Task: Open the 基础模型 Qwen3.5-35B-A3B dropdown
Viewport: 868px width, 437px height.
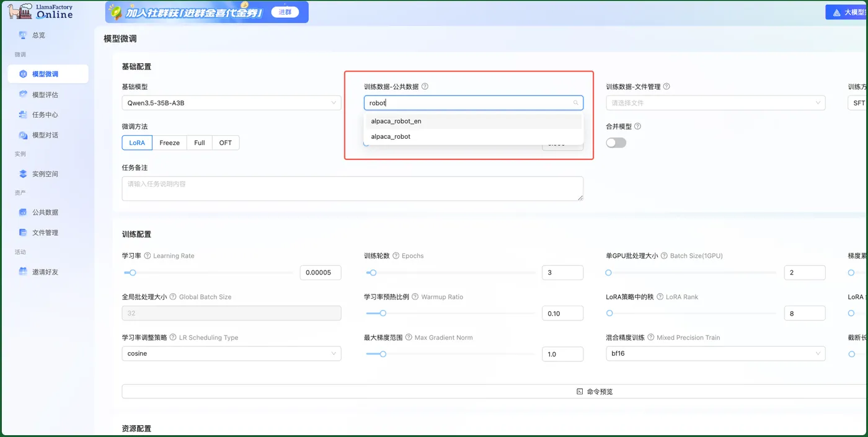Action: pos(231,103)
